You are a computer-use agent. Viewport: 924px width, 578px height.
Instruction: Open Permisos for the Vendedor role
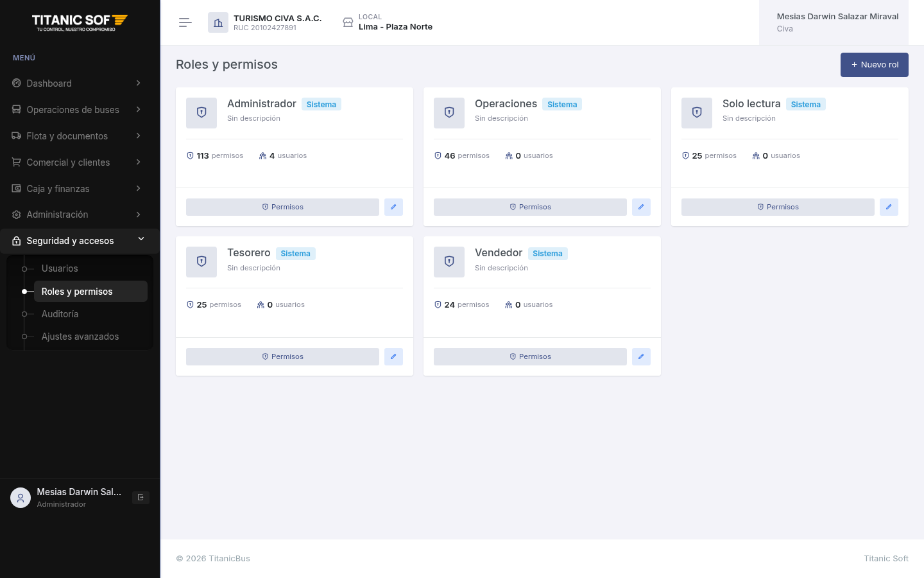click(530, 356)
